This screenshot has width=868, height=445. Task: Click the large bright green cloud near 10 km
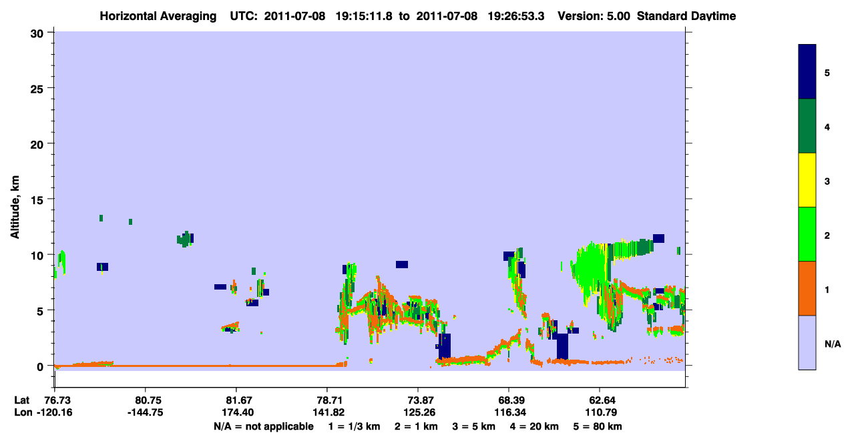click(x=592, y=269)
